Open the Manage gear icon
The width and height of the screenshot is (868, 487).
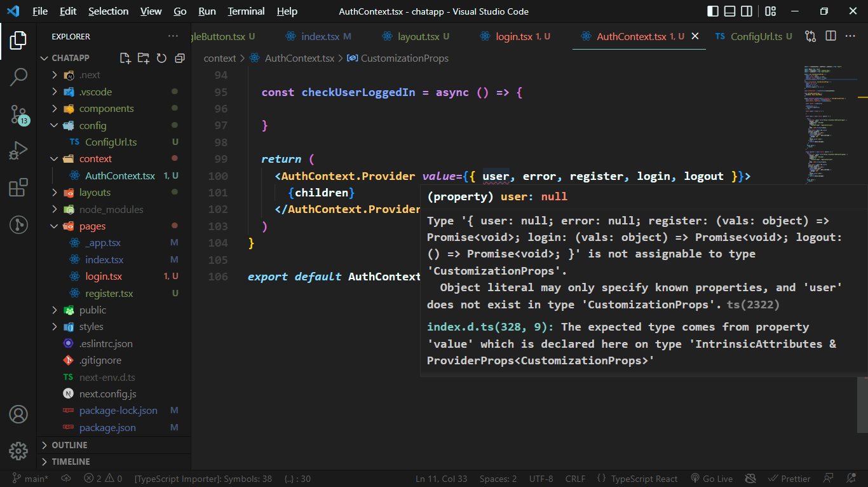pyautogui.click(x=18, y=451)
